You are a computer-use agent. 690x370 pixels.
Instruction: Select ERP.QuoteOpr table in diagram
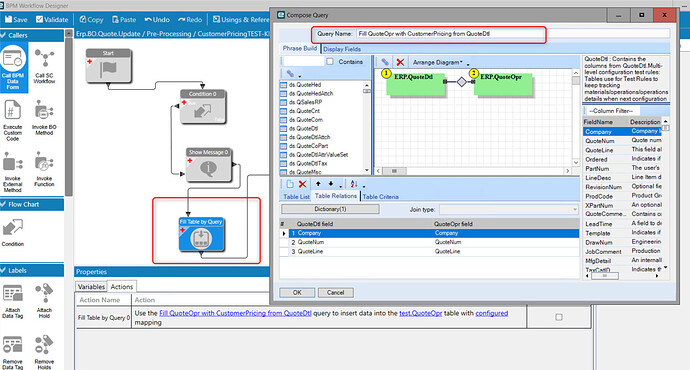click(x=503, y=84)
